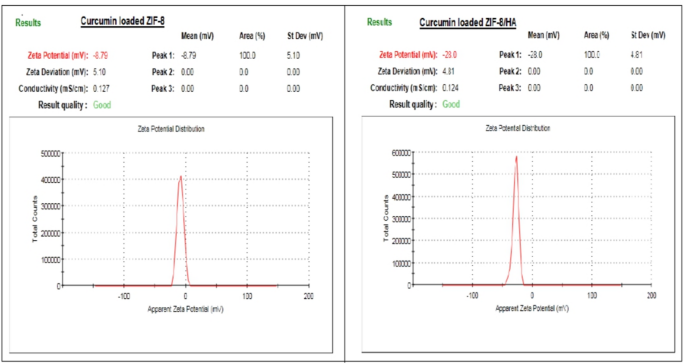Click the 400000 y-axis tick on left chart
Screen dimensions: 685x364
pyautogui.click(x=50, y=180)
